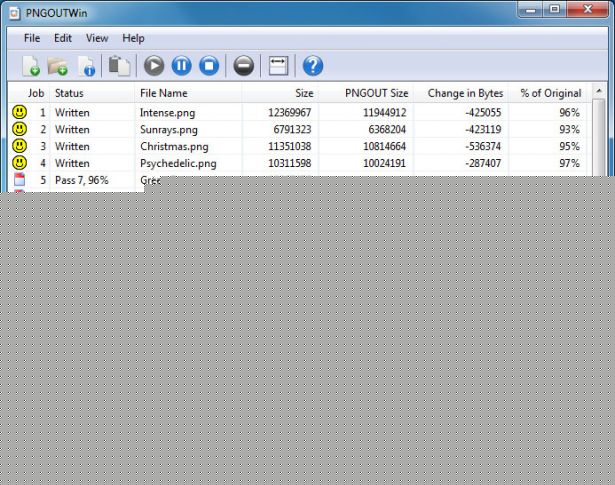Click smiley icon for Psychedelic.png job

19,163
